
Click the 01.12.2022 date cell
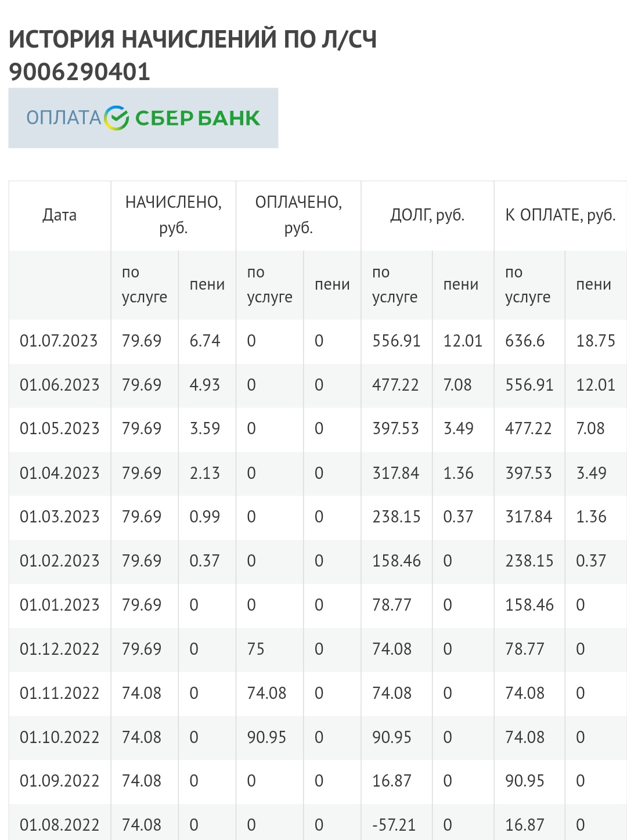(x=59, y=649)
